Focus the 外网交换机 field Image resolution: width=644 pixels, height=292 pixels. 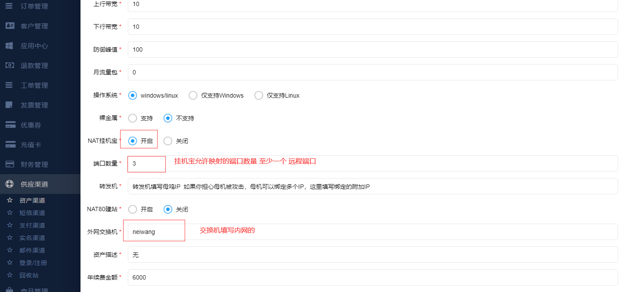point(373,232)
